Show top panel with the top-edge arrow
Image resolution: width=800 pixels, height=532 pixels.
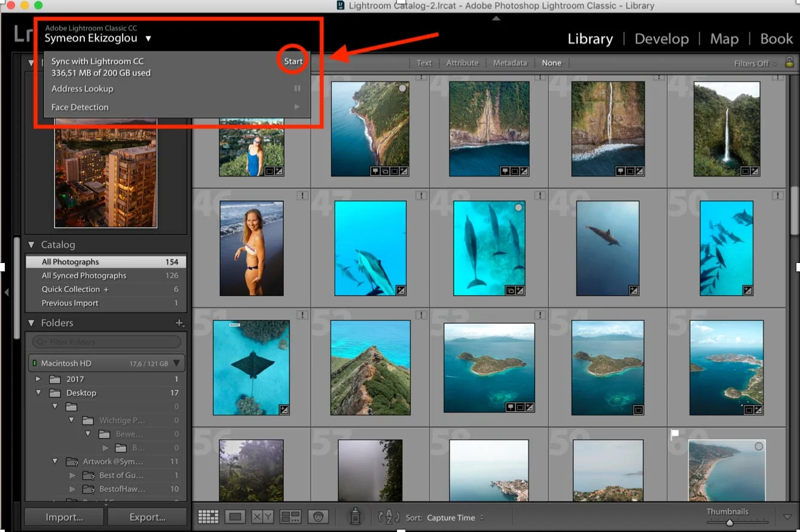(495, 19)
